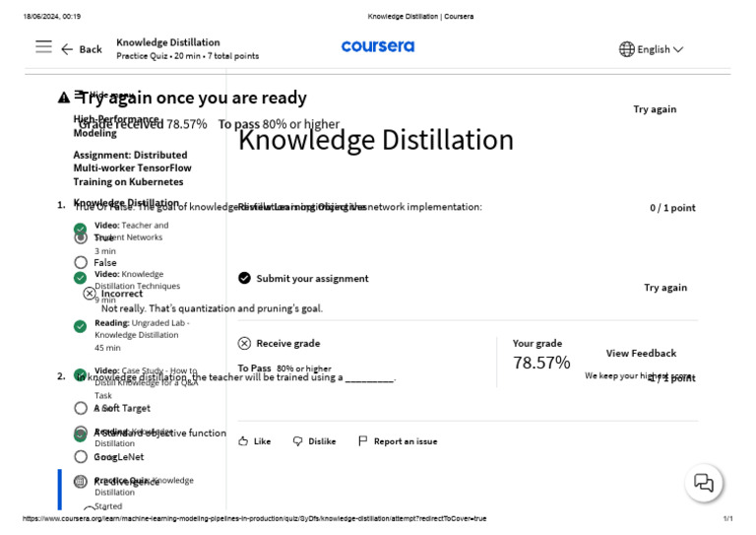The height and width of the screenshot is (535, 756).
Task: Click the page URL in footer
Action: [x=255, y=518]
